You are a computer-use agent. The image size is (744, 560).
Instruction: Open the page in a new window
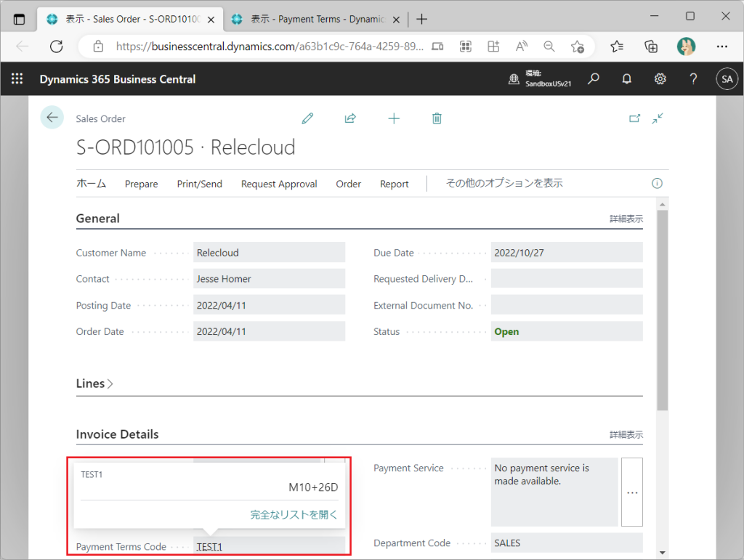point(634,118)
